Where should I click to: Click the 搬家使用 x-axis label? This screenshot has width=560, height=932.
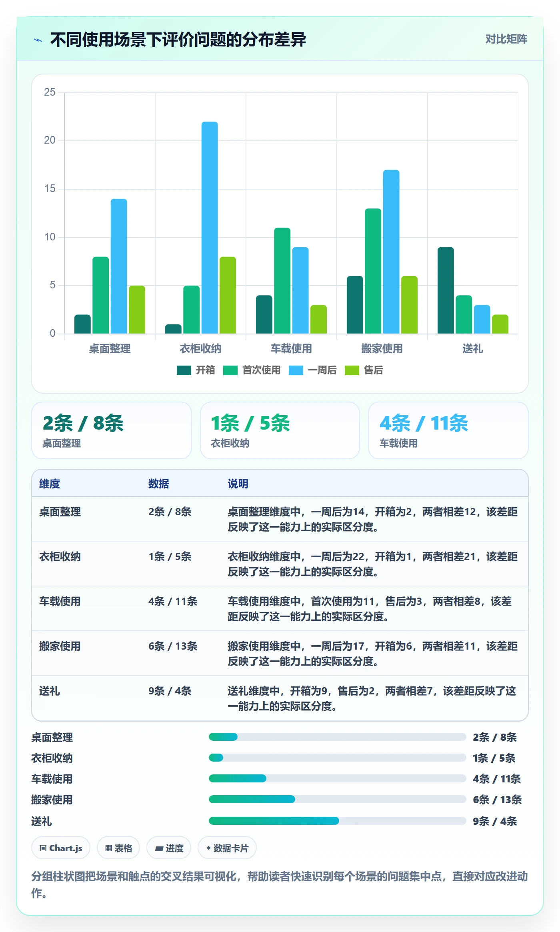click(x=382, y=349)
